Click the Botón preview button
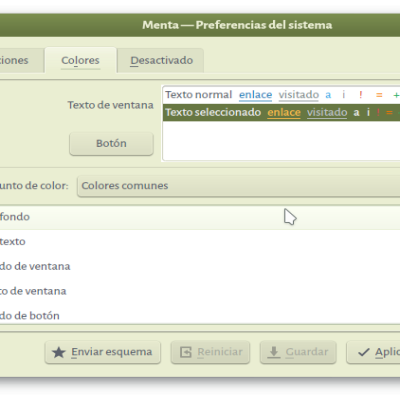The height and width of the screenshot is (400, 400). tap(111, 143)
